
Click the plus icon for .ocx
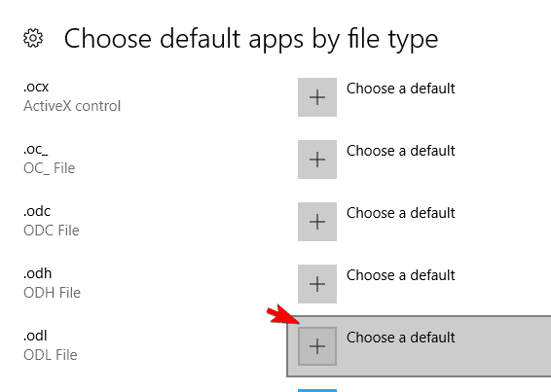coord(317,97)
